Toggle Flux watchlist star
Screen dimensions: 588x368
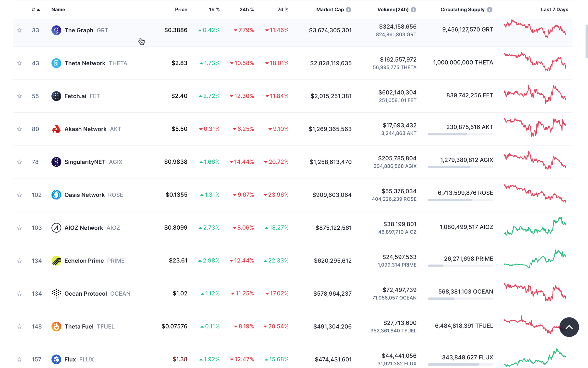point(19,359)
